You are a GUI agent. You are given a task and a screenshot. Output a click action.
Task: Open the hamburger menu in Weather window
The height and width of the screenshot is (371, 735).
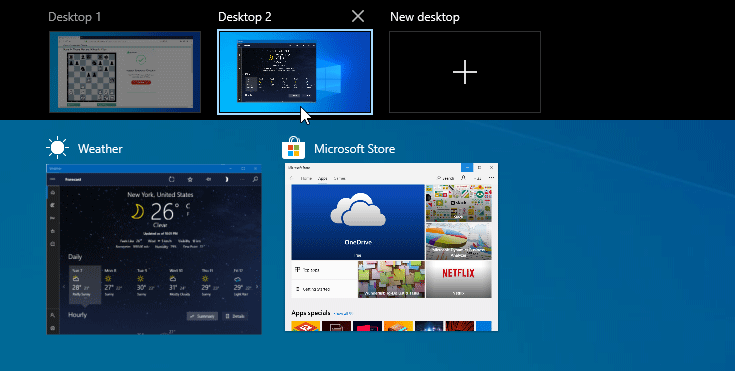[x=52, y=179]
